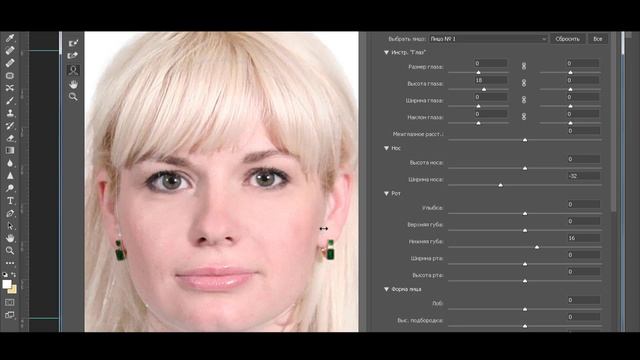Click the Ширина рта slider handle
Viewport: 640px width, 360px height.
[x=525, y=264]
